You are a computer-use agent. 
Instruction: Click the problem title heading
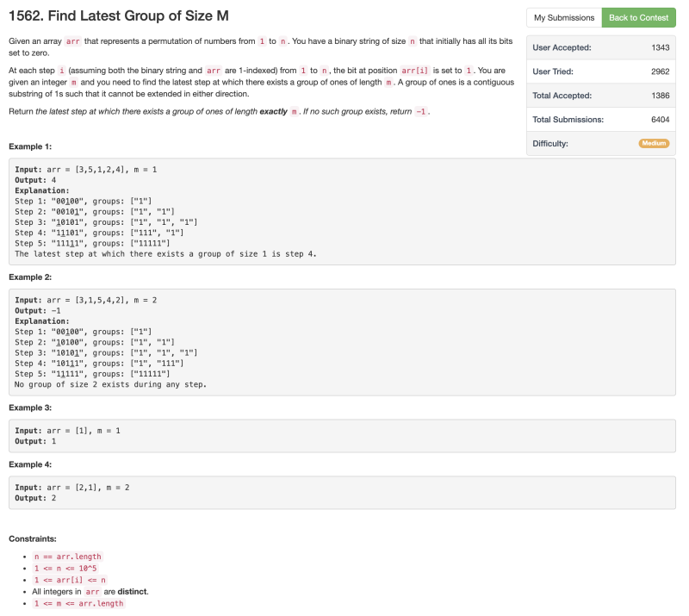[119, 16]
